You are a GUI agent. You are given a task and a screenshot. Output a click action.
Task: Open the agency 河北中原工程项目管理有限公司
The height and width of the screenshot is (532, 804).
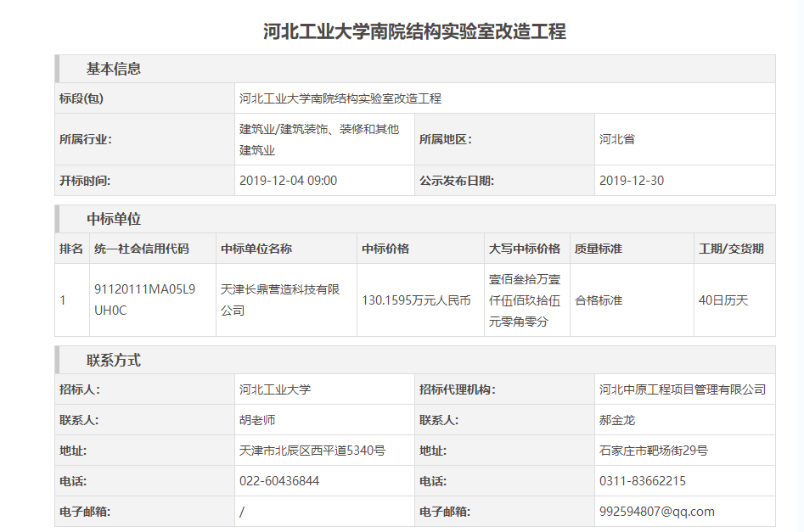click(x=683, y=389)
